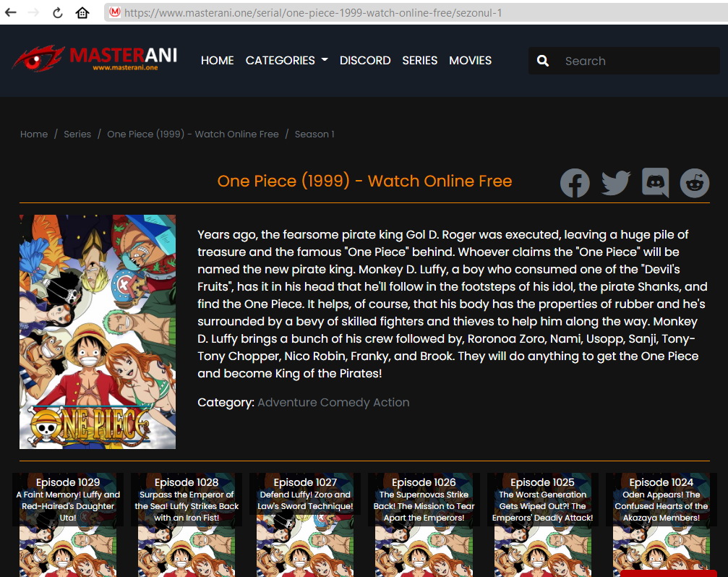Select the Action category link
728x577 pixels.
click(x=391, y=403)
